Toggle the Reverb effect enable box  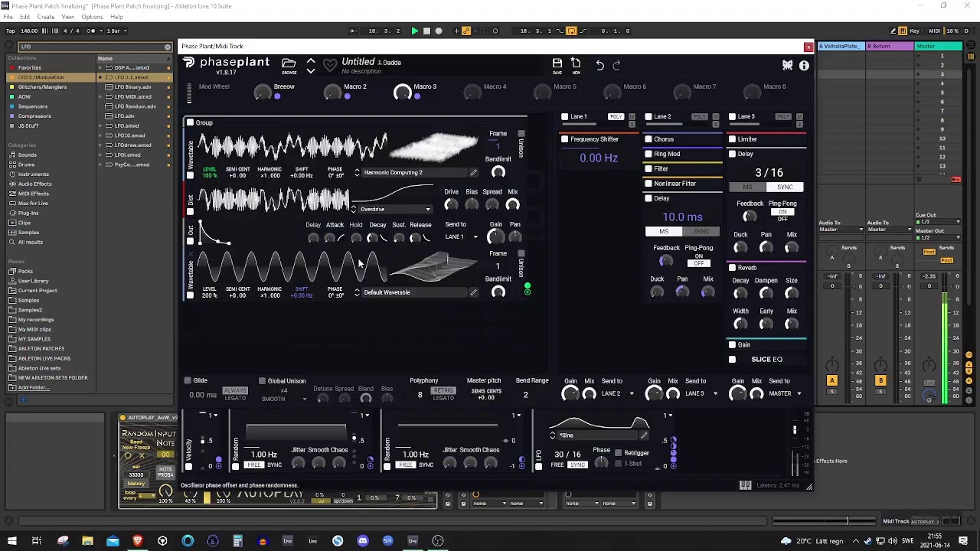tap(732, 268)
